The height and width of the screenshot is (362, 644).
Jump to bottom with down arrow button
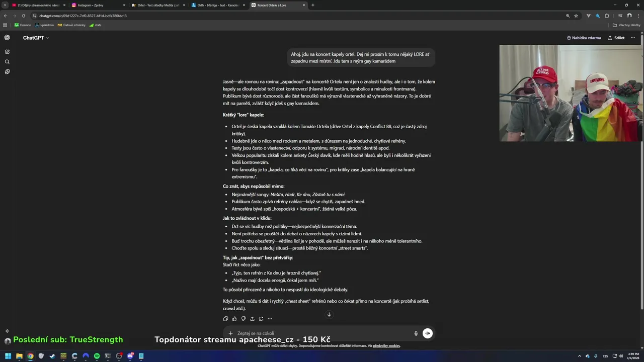(329, 315)
